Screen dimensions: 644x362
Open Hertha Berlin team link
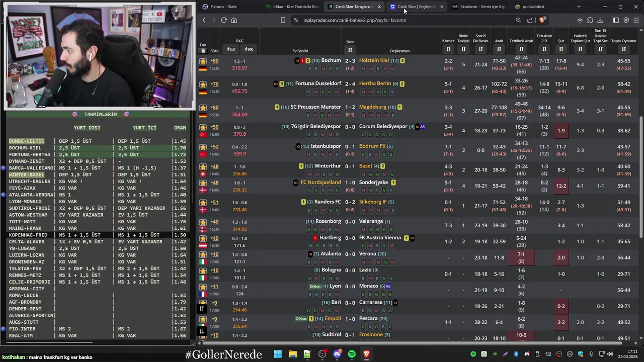click(375, 83)
